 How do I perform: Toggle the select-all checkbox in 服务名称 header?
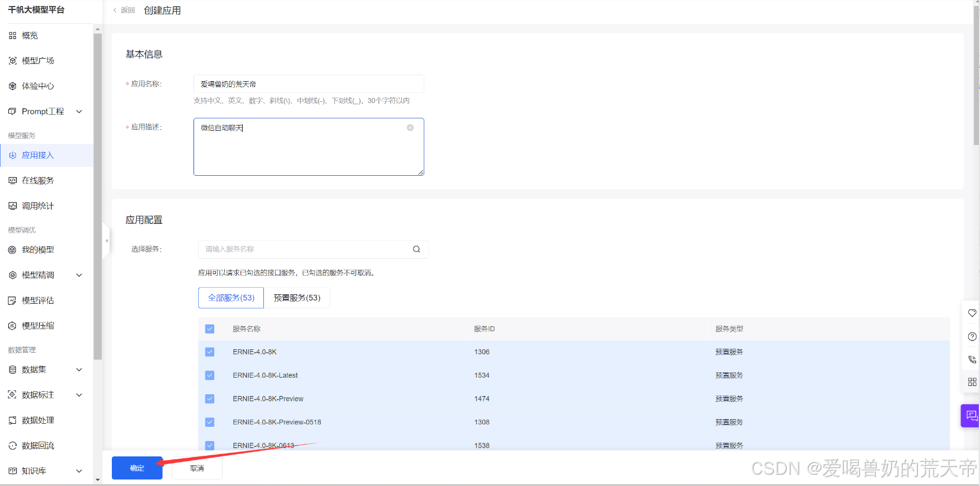[209, 329]
